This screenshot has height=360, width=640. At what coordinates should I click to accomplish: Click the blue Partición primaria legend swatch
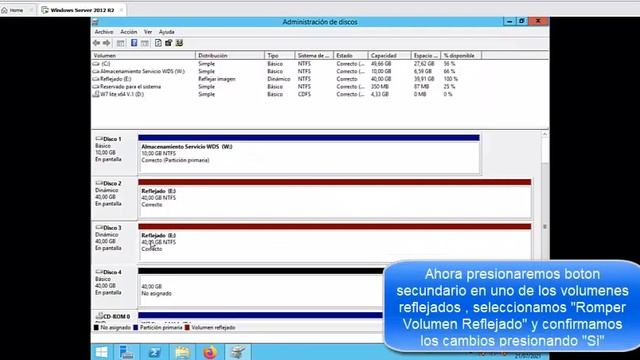(136, 327)
